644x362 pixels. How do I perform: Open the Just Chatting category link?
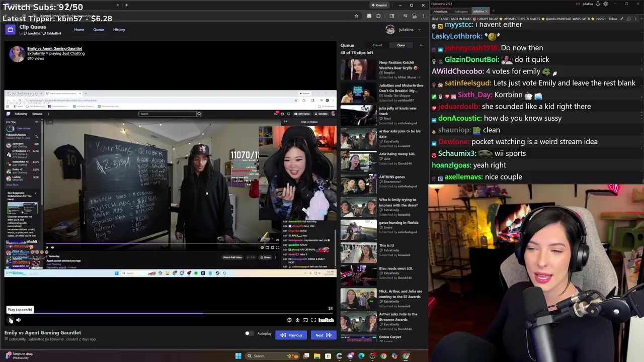click(x=73, y=53)
